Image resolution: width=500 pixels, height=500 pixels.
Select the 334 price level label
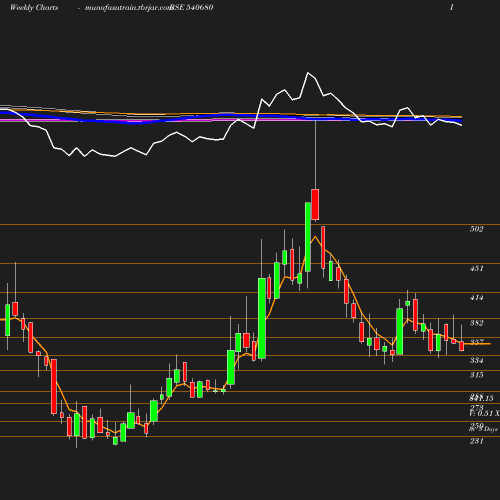point(476,360)
